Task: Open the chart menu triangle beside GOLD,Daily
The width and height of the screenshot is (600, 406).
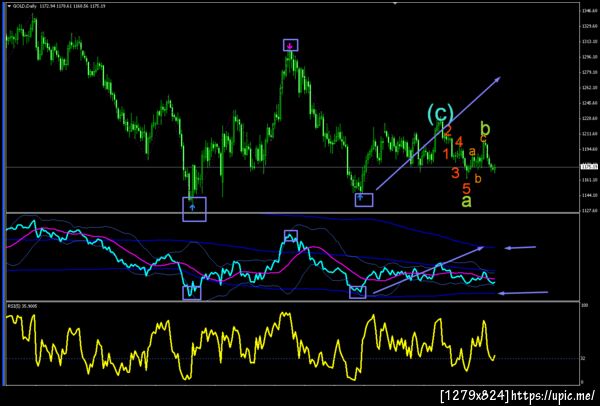Action: pyautogui.click(x=9, y=7)
